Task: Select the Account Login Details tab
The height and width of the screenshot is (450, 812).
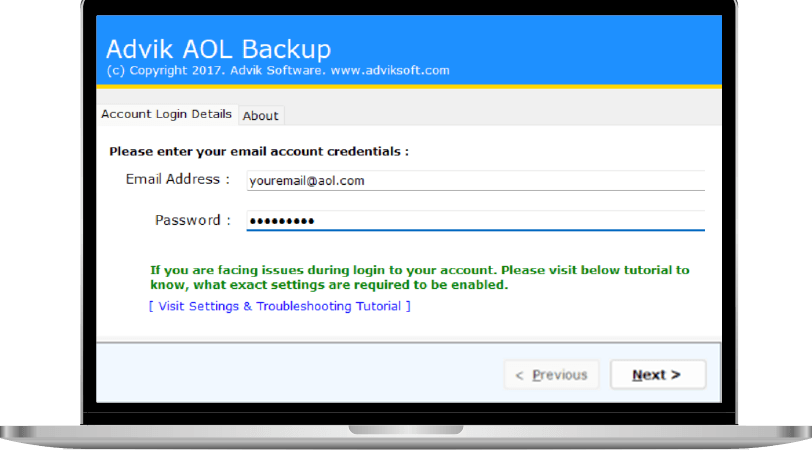Action: (166, 114)
